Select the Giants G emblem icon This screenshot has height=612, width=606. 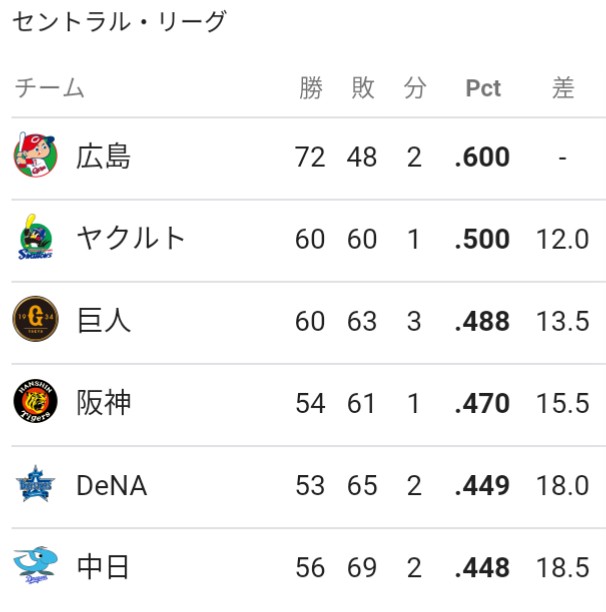click(36, 318)
